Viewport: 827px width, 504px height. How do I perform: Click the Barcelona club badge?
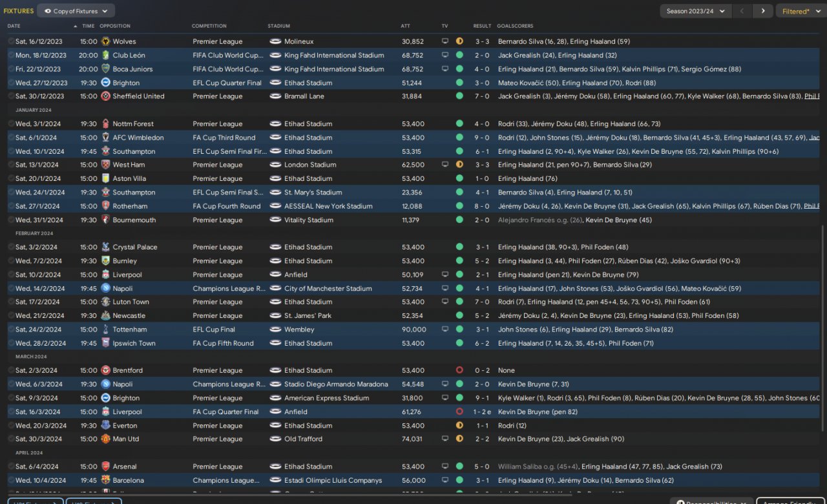point(105,481)
